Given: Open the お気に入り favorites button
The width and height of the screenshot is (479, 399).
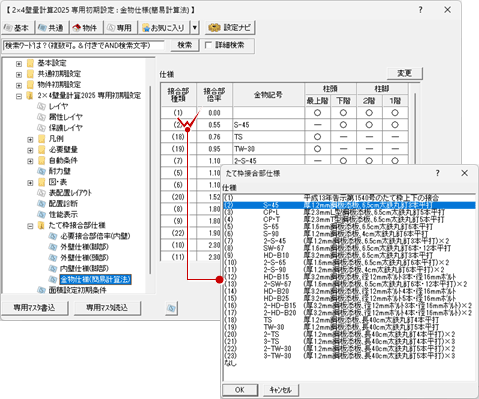Looking at the screenshot, I should (164, 28).
